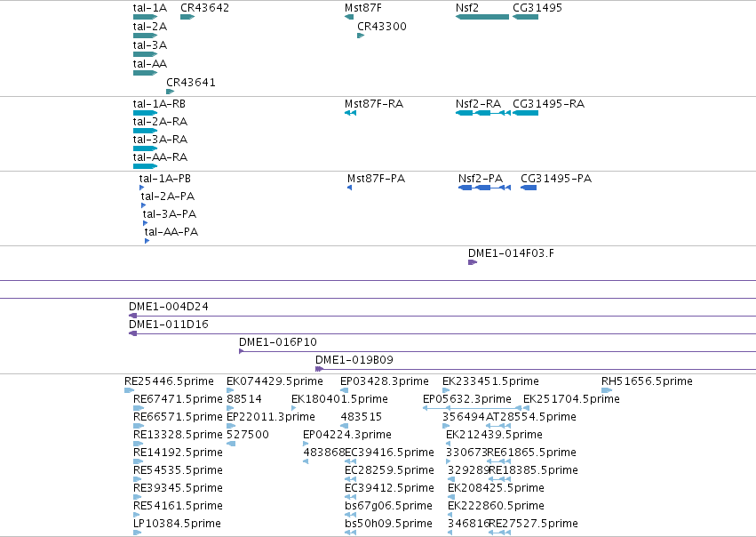
Task: Click EST RE54161.5prime
Action: (x=136, y=516)
